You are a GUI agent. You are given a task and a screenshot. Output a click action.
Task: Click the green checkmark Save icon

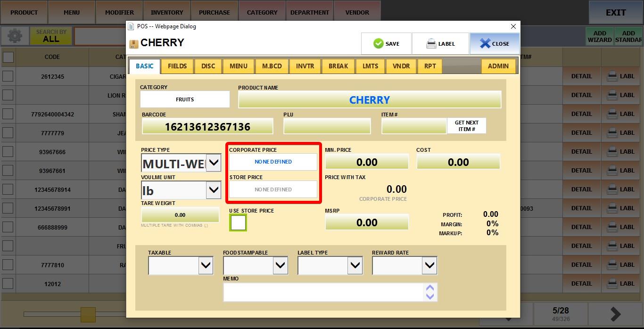(379, 43)
